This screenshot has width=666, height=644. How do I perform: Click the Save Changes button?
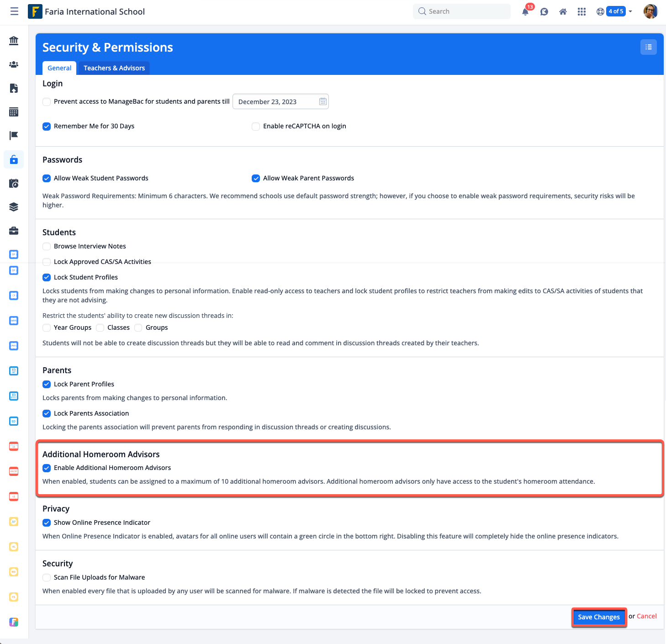coord(598,617)
